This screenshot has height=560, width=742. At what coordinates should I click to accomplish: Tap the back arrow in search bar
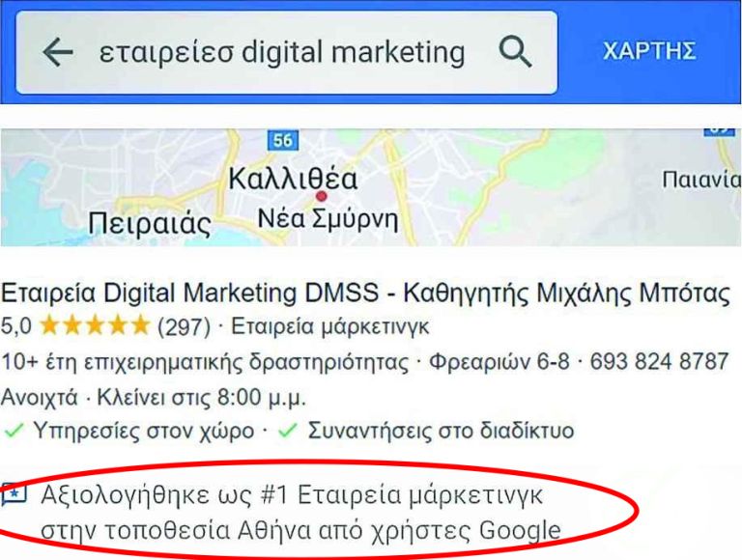(58, 51)
